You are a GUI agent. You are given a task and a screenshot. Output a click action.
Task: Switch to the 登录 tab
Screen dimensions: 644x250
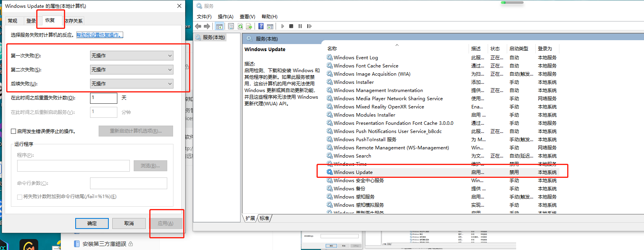pos(31,21)
